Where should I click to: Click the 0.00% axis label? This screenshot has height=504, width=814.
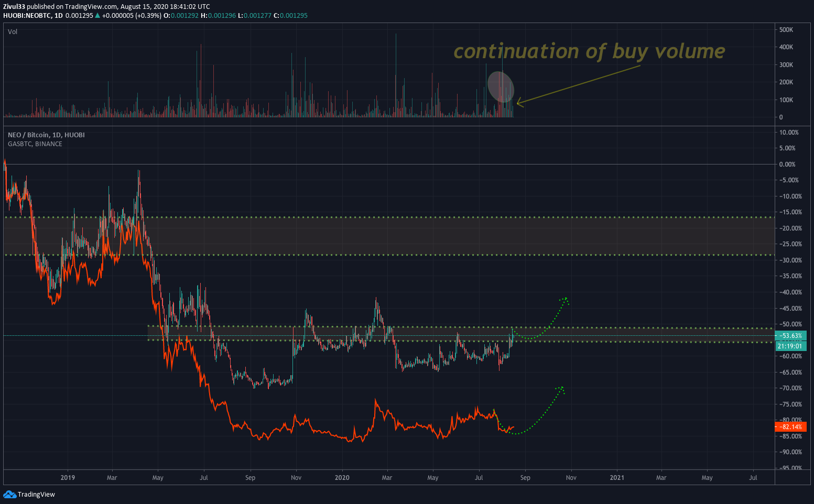click(787, 165)
